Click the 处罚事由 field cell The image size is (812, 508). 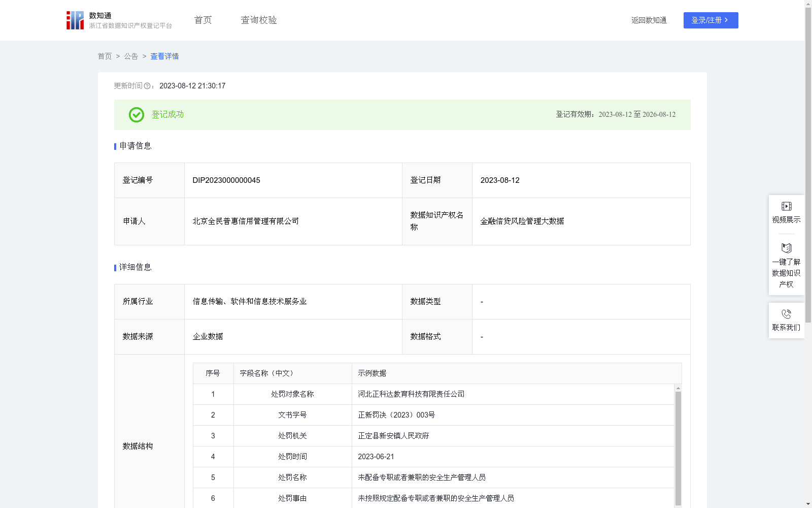(x=292, y=498)
